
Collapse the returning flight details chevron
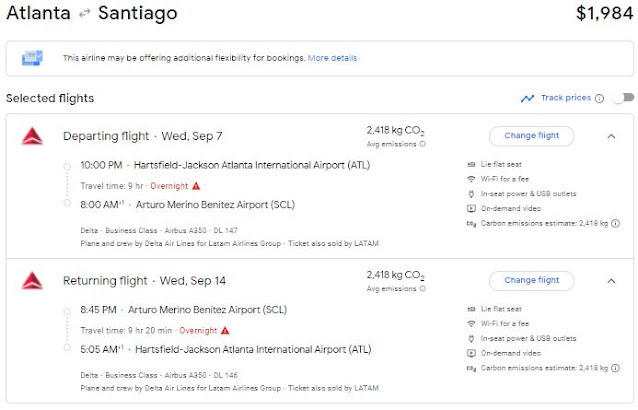click(x=611, y=280)
